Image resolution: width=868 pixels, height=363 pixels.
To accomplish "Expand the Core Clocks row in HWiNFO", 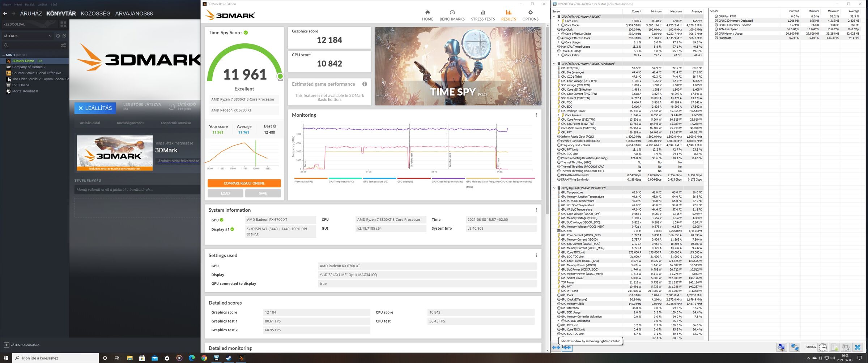I will tap(558, 25).
